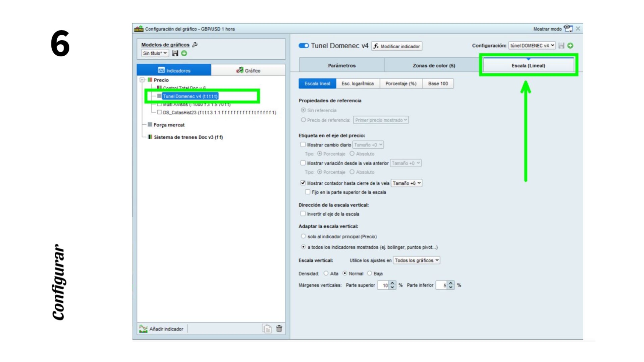Open túnel DOMENEC v4 configuration dropdown
This screenshot has width=644, height=362.
(532, 46)
